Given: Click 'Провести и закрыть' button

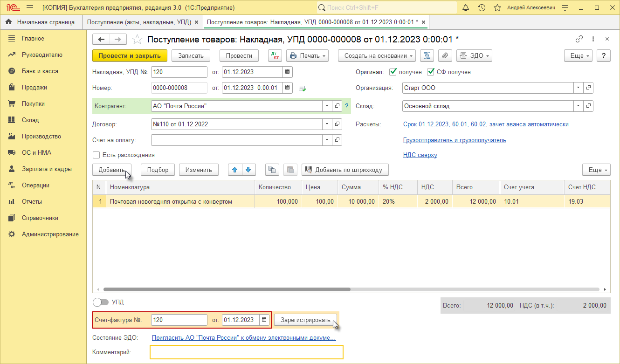Looking at the screenshot, I should [130, 55].
